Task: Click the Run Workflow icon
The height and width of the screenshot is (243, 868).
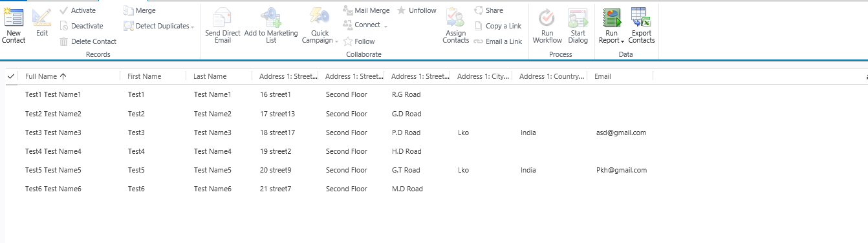Action: point(547,17)
